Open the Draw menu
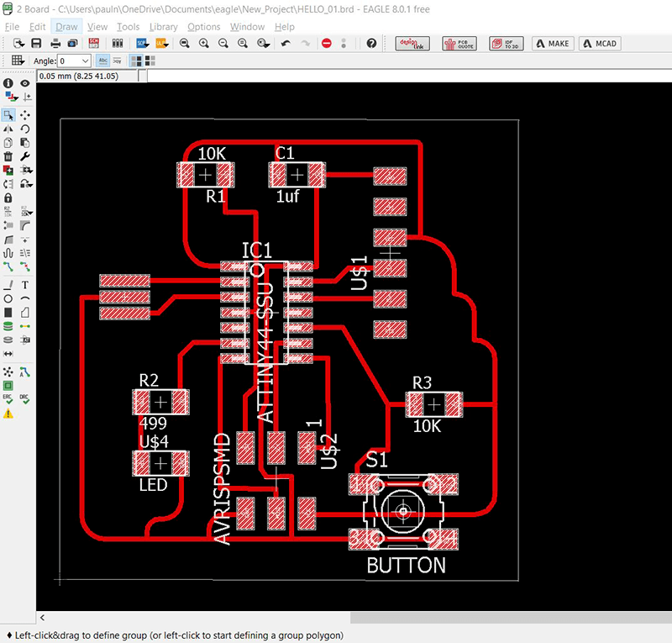This screenshot has height=643, width=672. 66,26
